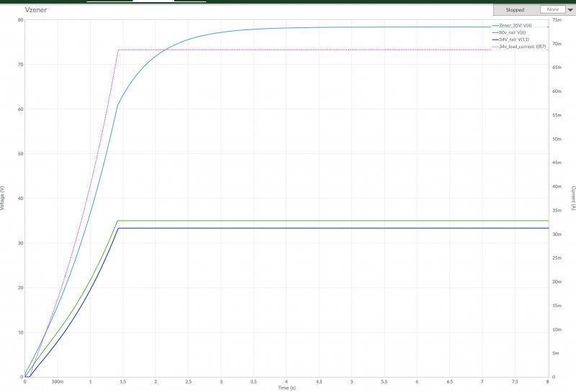Viewport: 576px width, 392px height.
Task: Click the pink dotted load current legend swatch
Action: click(495, 47)
